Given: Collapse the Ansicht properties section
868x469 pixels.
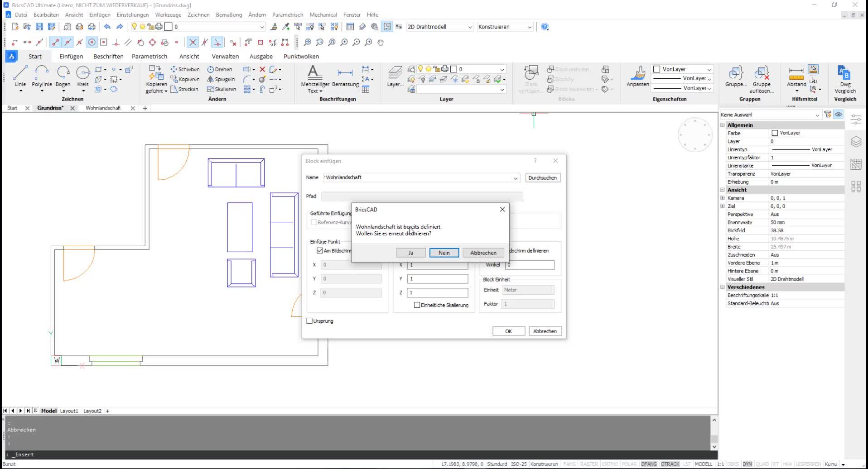Looking at the screenshot, I should tap(723, 190).
